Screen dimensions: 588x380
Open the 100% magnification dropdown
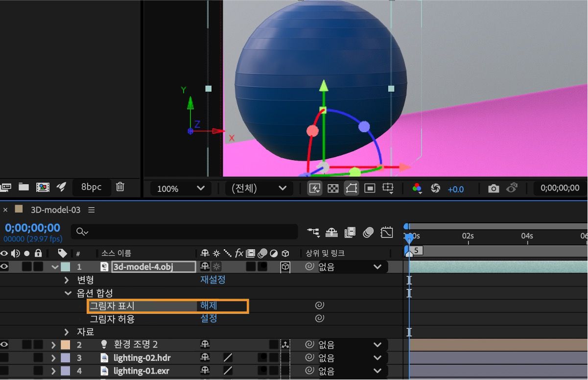(179, 188)
